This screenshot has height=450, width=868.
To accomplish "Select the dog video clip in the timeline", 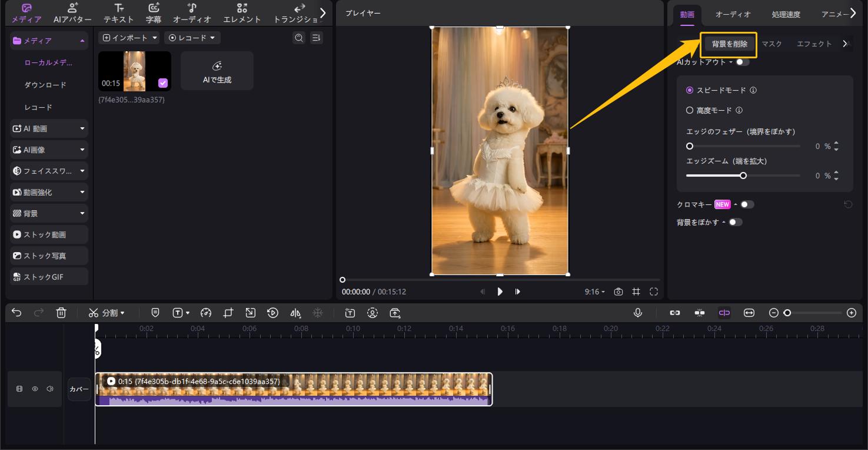I will point(293,389).
